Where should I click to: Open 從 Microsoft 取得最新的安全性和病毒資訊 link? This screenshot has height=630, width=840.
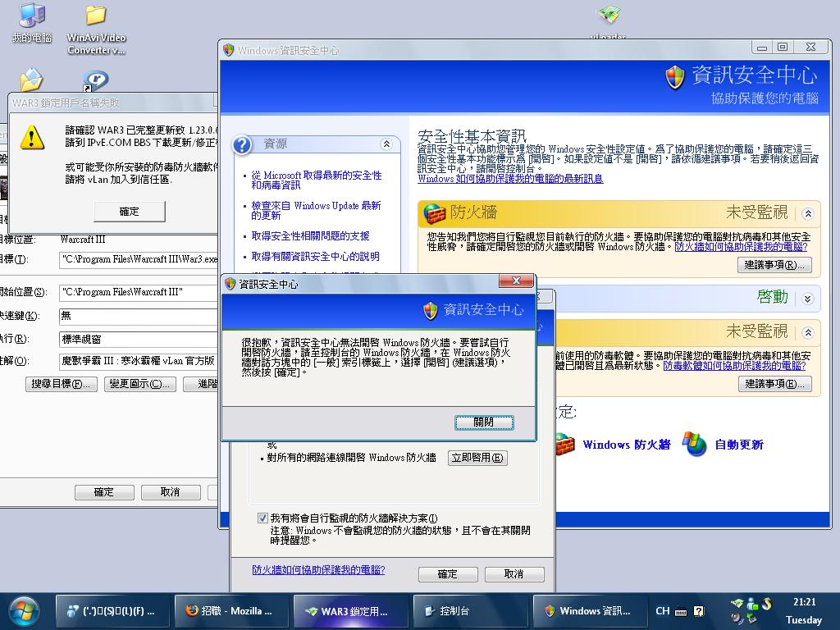pyautogui.click(x=316, y=180)
